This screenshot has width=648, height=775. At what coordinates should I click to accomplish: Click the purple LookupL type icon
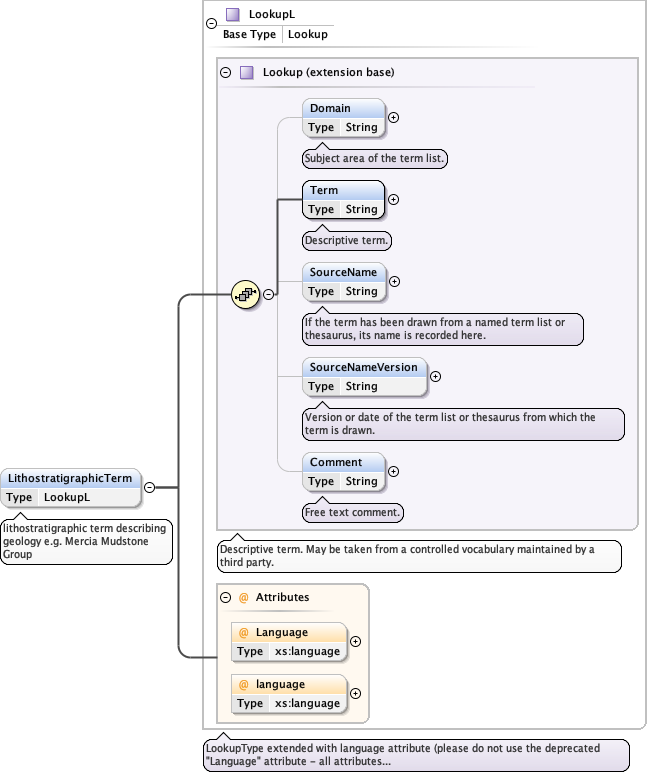click(232, 15)
